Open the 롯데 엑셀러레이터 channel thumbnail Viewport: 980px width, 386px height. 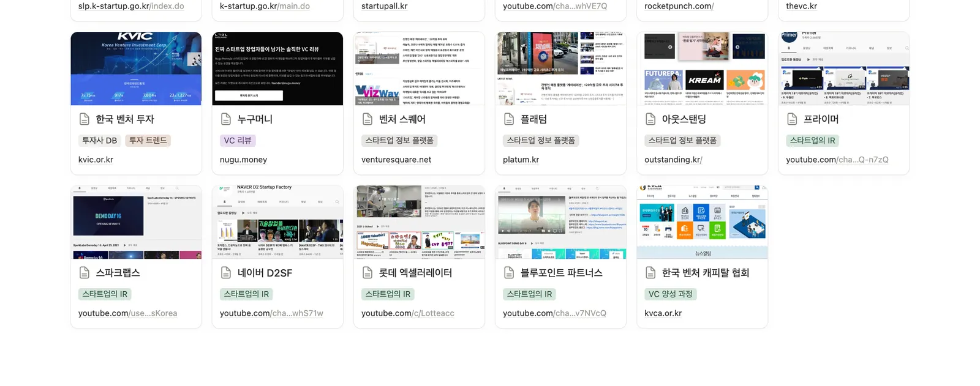[x=419, y=222]
